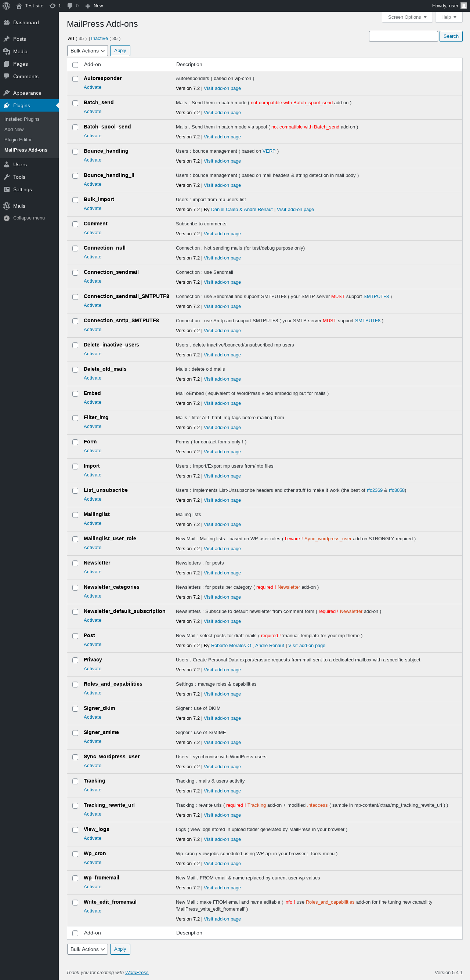Viewport: 470px width, 980px height.
Task: Open Visit add-on page for Privacy
Action: coord(222,670)
